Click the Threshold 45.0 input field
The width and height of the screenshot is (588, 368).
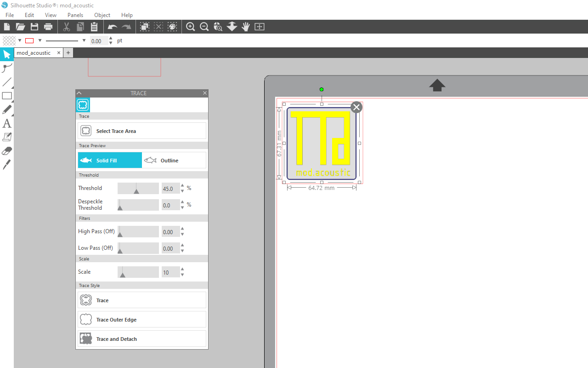(170, 188)
